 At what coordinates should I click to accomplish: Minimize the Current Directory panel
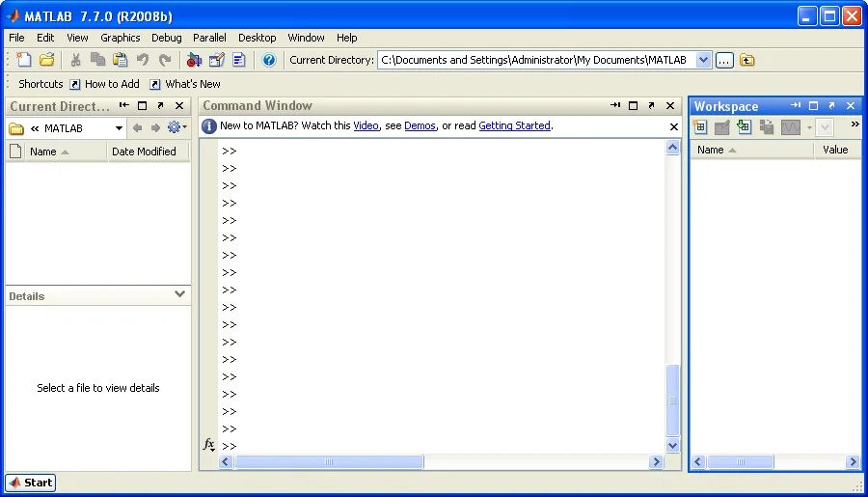point(124,105)
